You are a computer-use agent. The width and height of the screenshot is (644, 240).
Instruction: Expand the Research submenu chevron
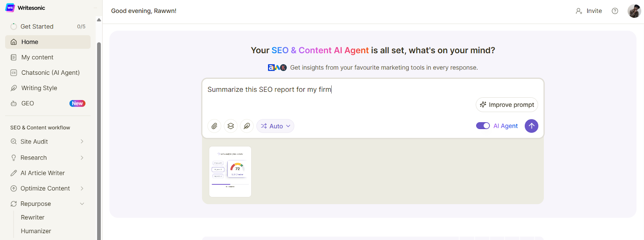82,158
